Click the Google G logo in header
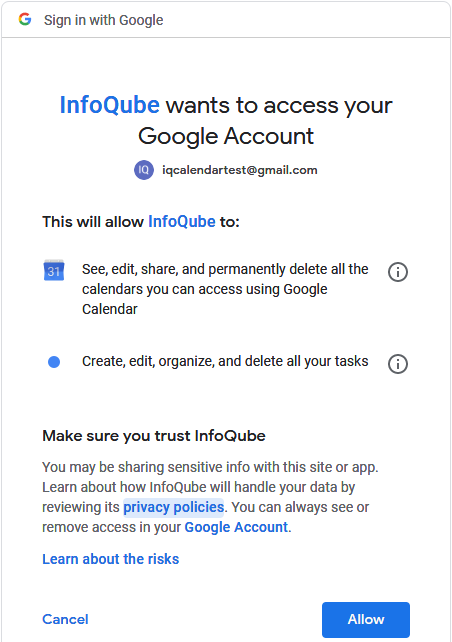 [25, 19]
